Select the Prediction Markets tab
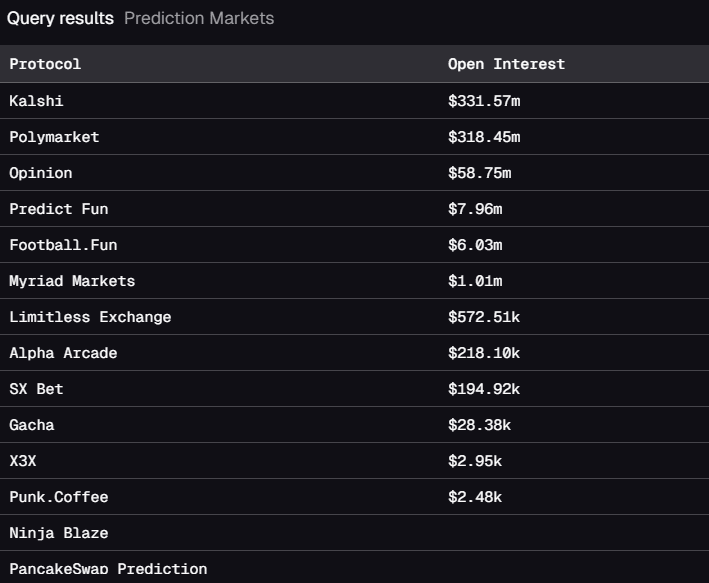 [x=199, y=18]
